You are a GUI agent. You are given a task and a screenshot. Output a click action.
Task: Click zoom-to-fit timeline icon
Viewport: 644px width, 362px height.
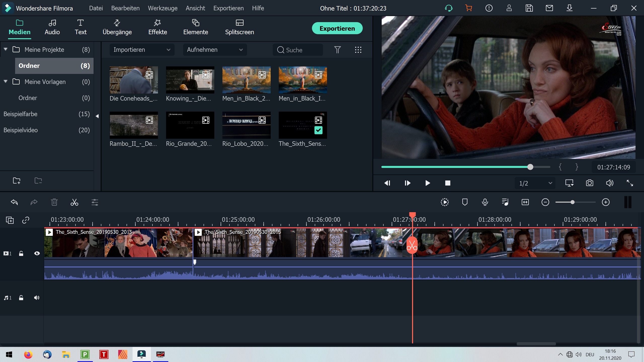[525, 202]
